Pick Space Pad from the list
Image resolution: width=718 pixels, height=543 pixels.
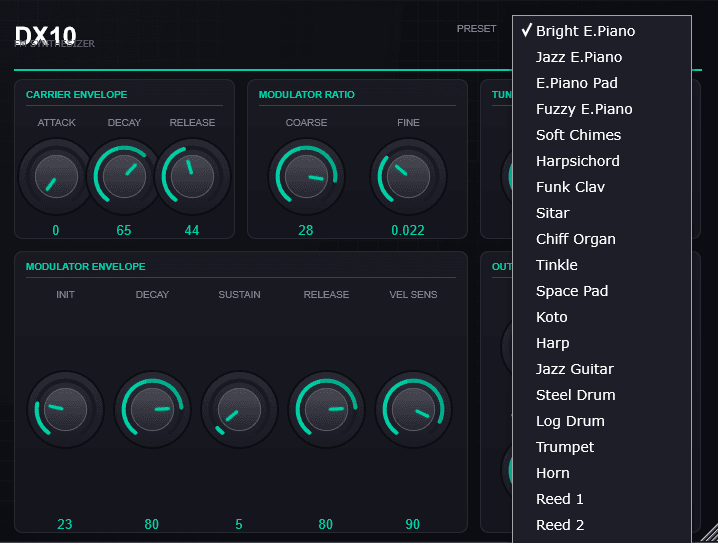coord(602,291)
